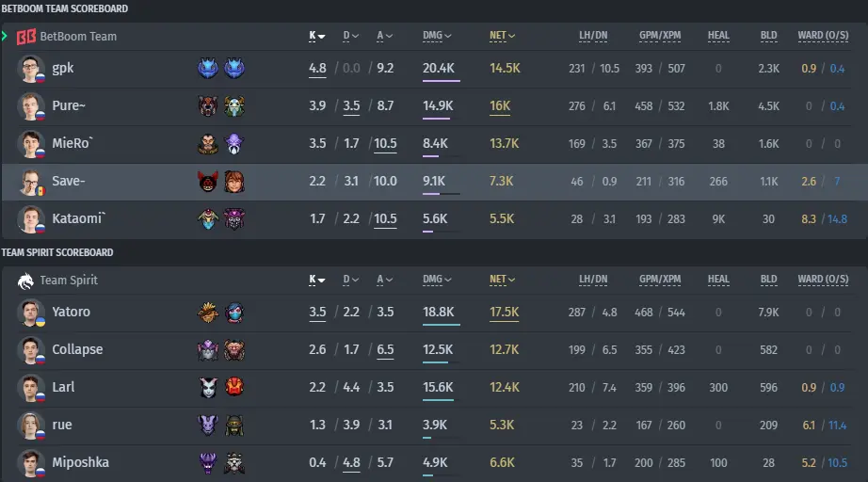The image size is (868, 482).
Task: Click gpk's player avatar
Action: (x=30, y=69)
